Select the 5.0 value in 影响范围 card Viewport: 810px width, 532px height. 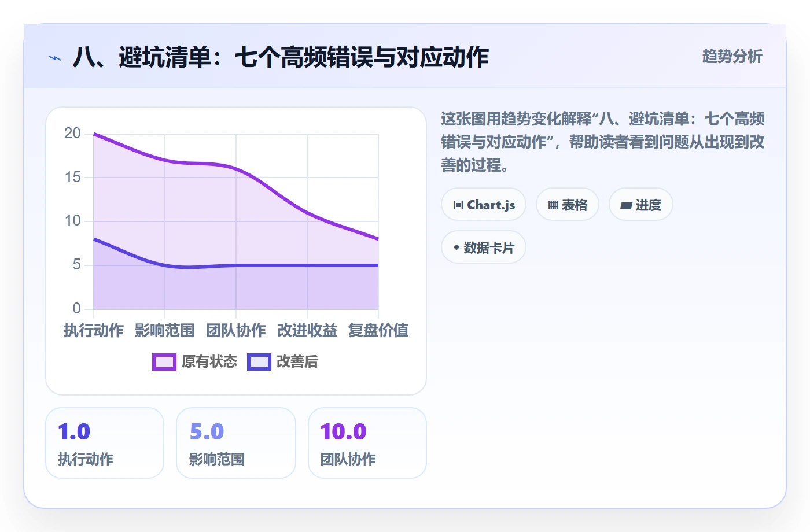[x=207, y=431]
